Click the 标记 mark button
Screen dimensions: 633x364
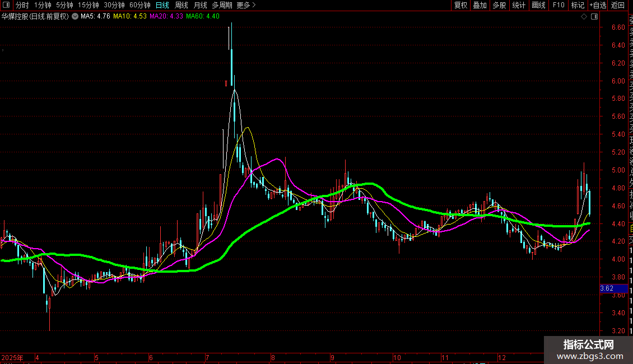pos(578,5)
